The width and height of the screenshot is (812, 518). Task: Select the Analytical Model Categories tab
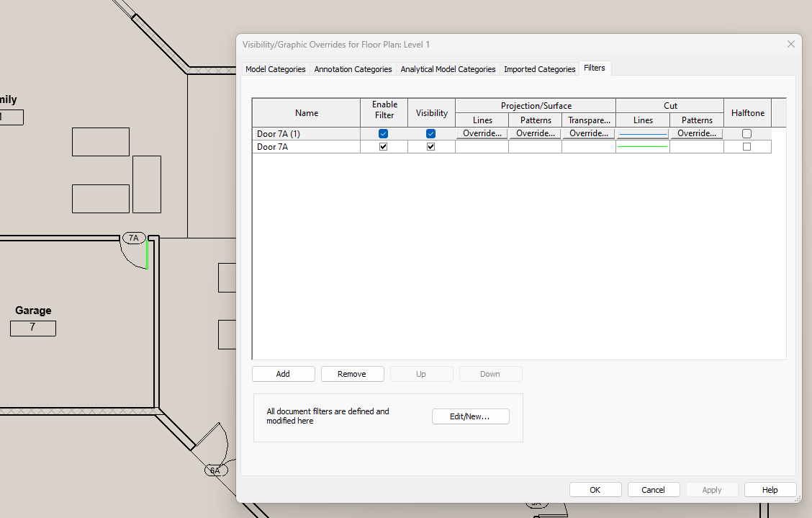coord(448,68)
